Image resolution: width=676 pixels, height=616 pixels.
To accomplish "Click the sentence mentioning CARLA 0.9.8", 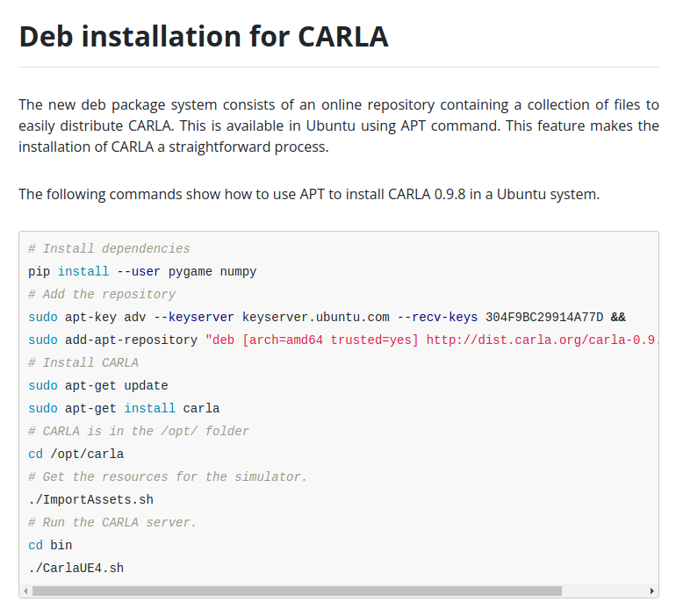I will (309, 194).
